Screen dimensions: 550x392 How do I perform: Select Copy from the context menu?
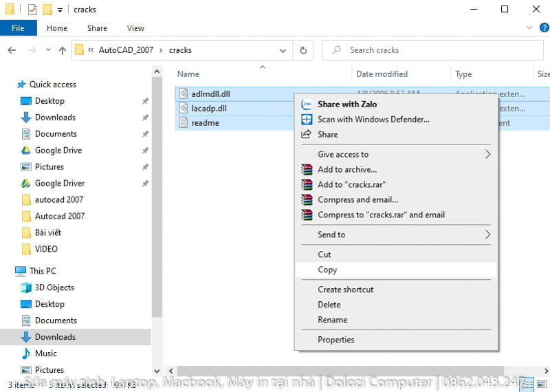point(327,270)
